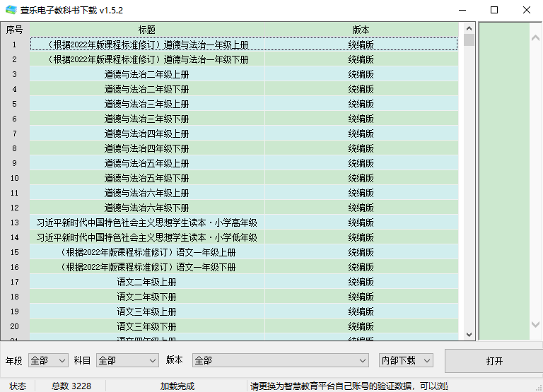Screen dimensions: 543x392
Task: Maximize the application window
Action: [x=494, y=10]
